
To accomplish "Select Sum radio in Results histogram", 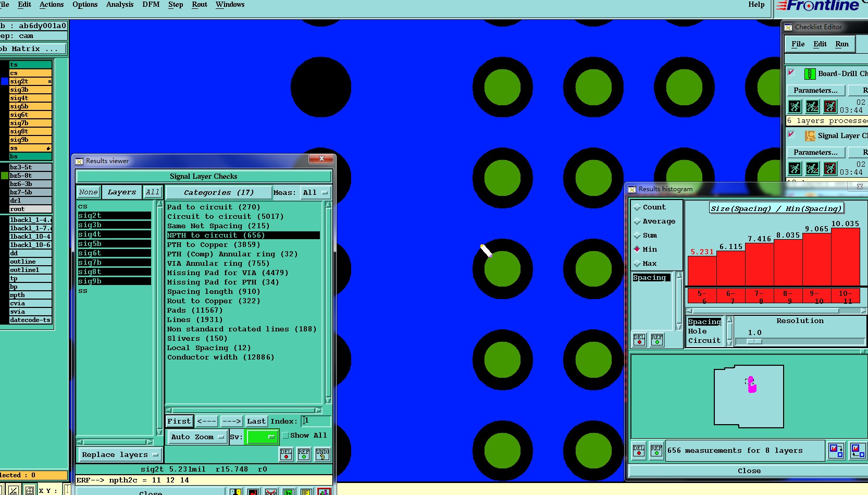I will pos(637,236).
